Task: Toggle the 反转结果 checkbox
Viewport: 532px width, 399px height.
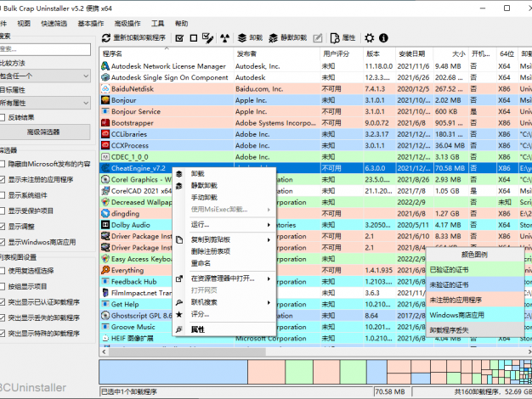Action: point(2,118)
